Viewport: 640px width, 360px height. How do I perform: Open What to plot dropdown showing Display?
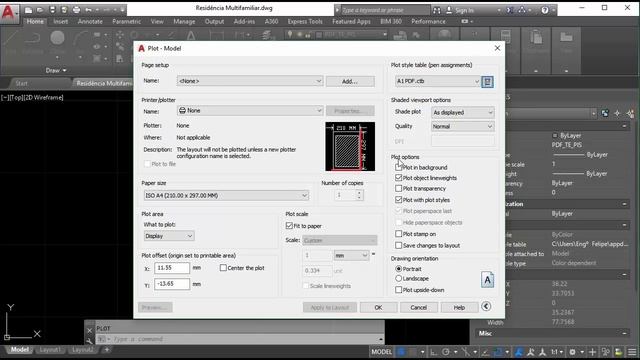169,236
